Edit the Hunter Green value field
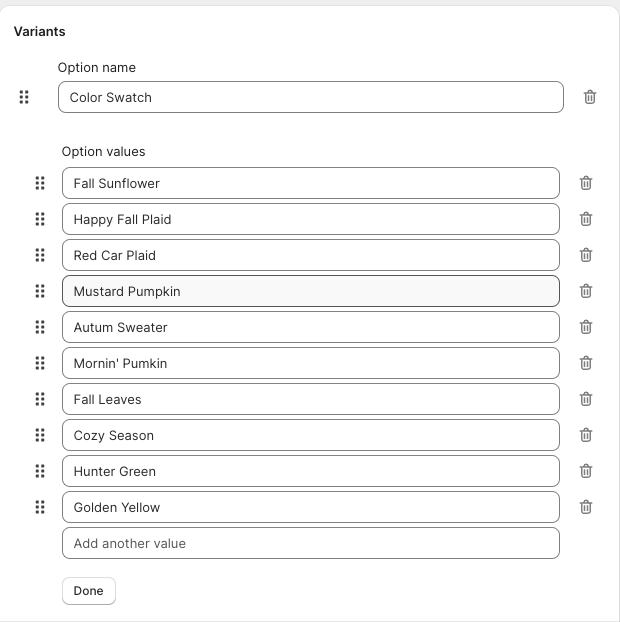620x622 pixels. [x=310, y=471]
